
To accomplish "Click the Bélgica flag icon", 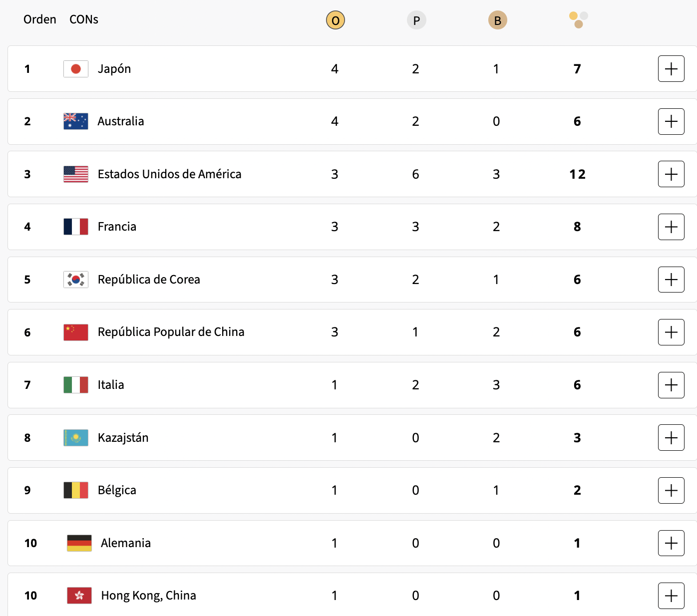I will coord(76,490).
